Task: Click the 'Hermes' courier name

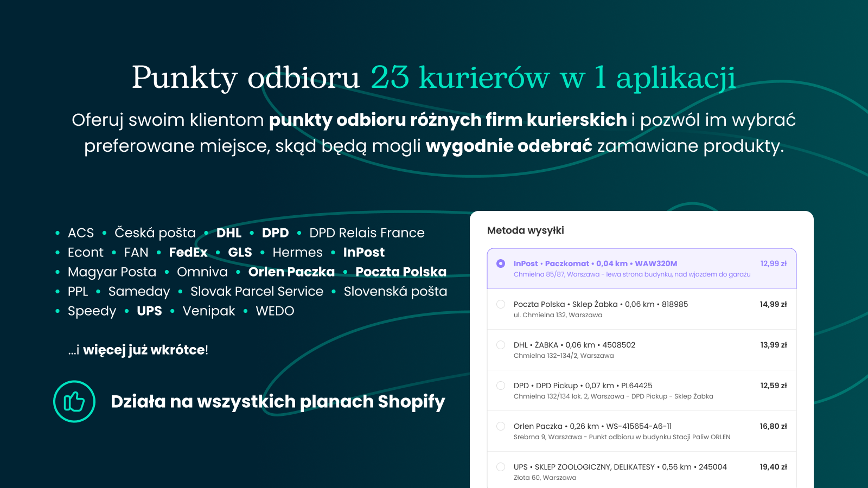Action: (297, 252)
